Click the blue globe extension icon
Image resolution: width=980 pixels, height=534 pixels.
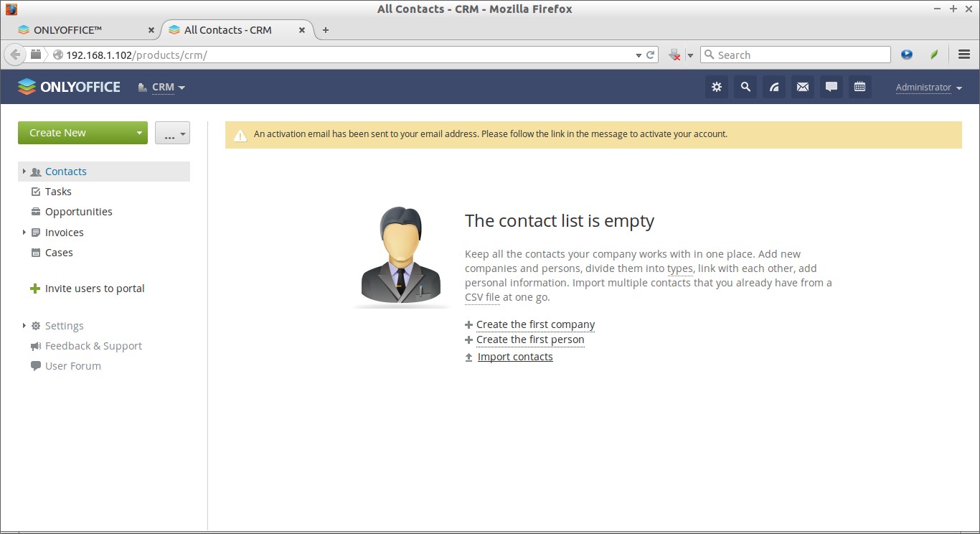coord(907,55)
